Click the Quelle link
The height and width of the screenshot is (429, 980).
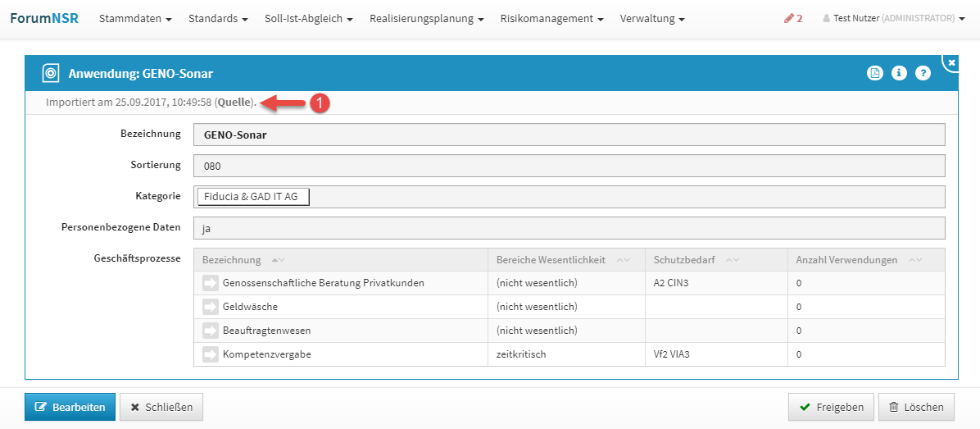(x=234, y=103)
